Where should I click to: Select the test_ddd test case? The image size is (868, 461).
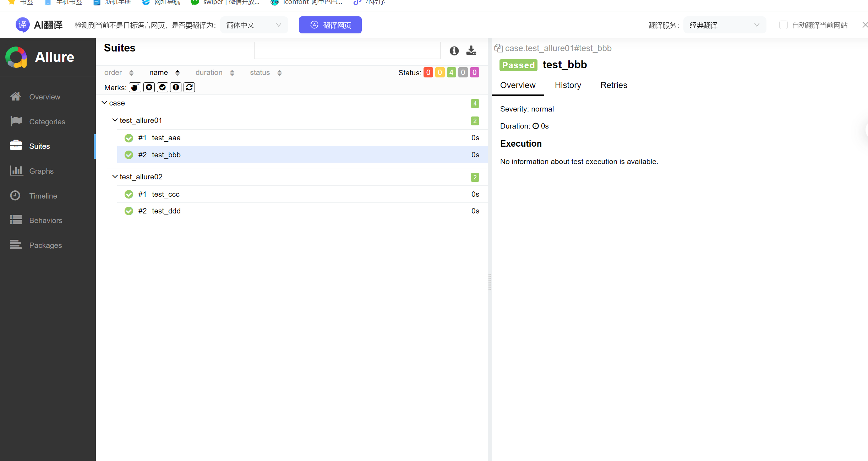302,211
